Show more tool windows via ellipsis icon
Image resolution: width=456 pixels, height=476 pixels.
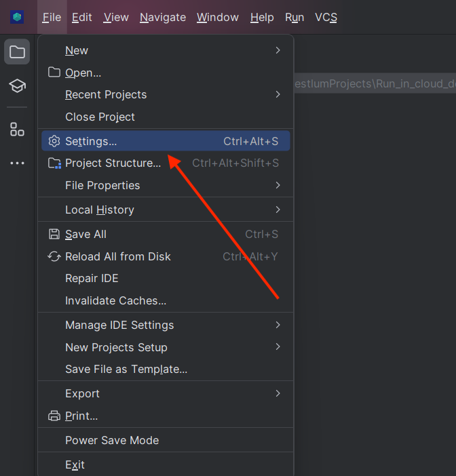17,163
